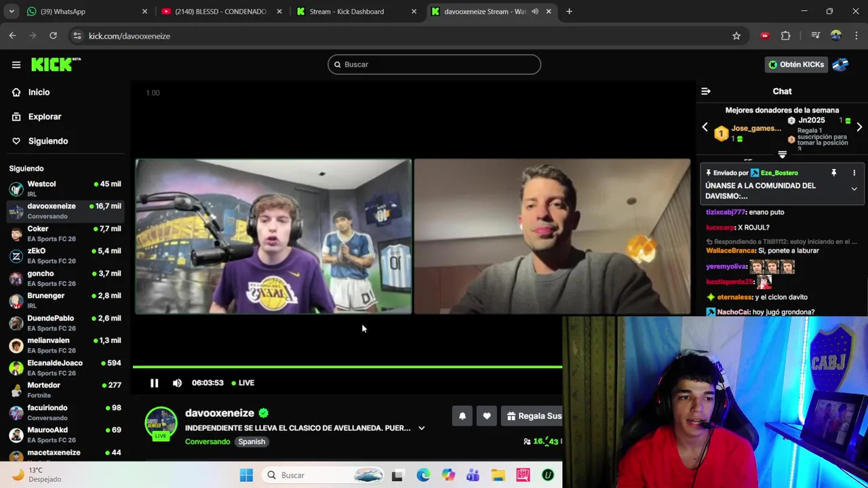Collapse the weekly donors leaderboard handle

(x=782, y=155)
